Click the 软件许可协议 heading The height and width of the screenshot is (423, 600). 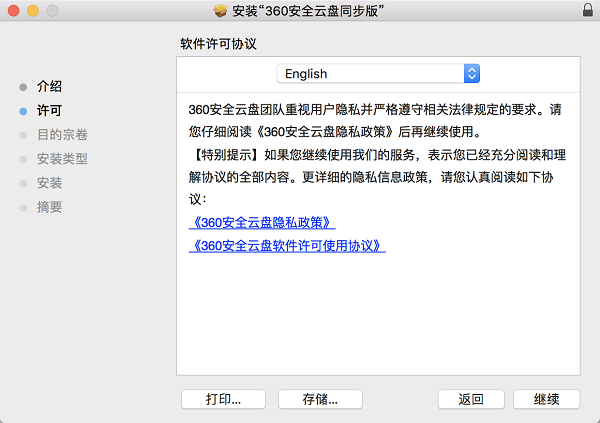(218, 44)
